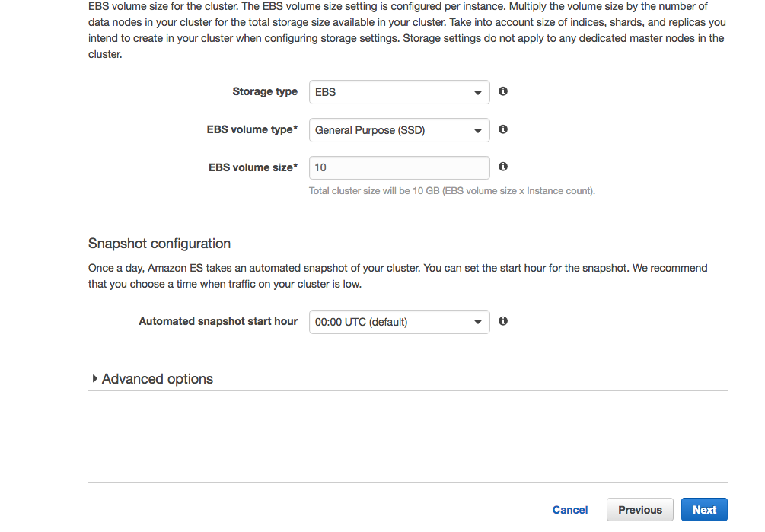The image size is (765, 532).
Task: Click the info icon beside Storage type
Action: 503,91
